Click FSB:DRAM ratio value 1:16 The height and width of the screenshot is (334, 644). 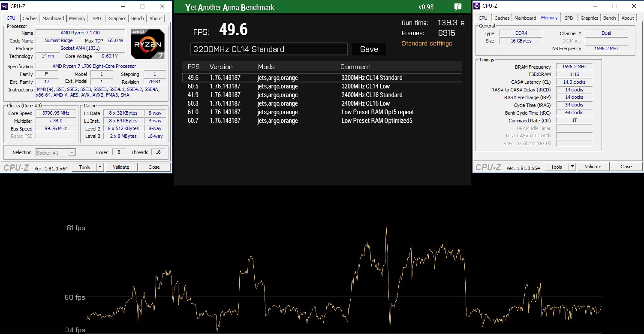tap(574, 75)
